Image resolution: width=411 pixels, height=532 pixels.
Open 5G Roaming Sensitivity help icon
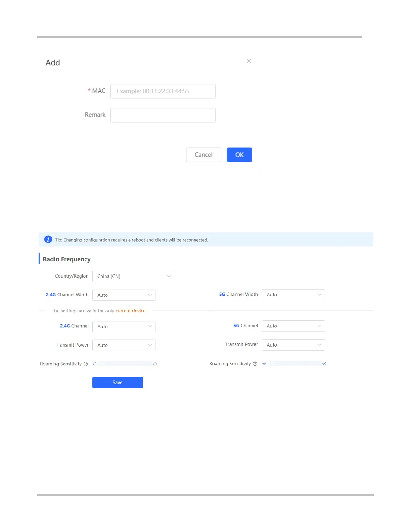click(255, 364)
